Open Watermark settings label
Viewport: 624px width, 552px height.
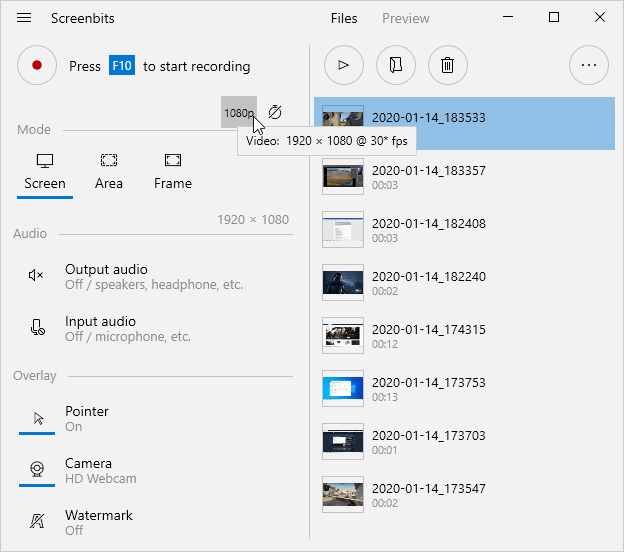coord(99,523)
